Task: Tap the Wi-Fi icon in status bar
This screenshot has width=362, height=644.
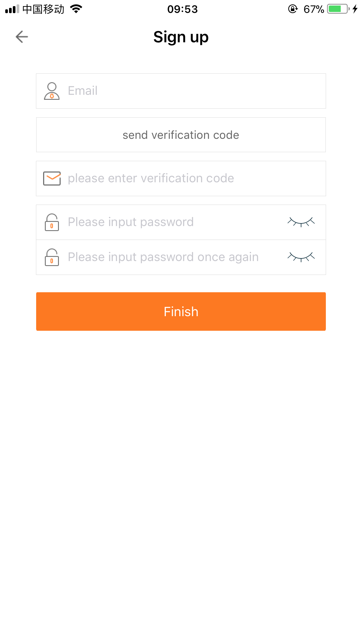Action: point(75,9)
